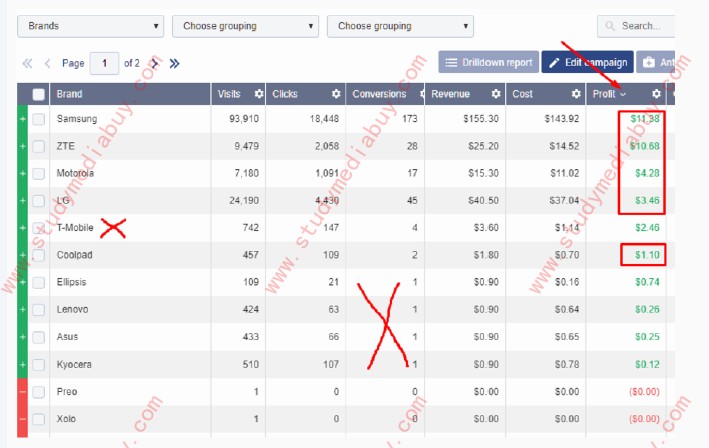This screenshot has height=448, width=709.
Task: Sort by Revenue column header
Action: click(x=450, y=94)
